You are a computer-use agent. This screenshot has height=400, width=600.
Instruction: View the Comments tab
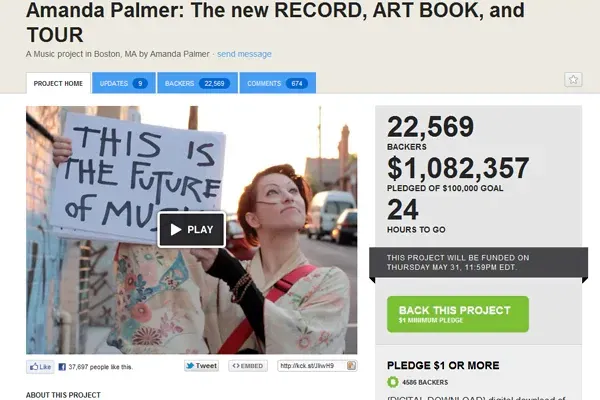coord(278,83)
